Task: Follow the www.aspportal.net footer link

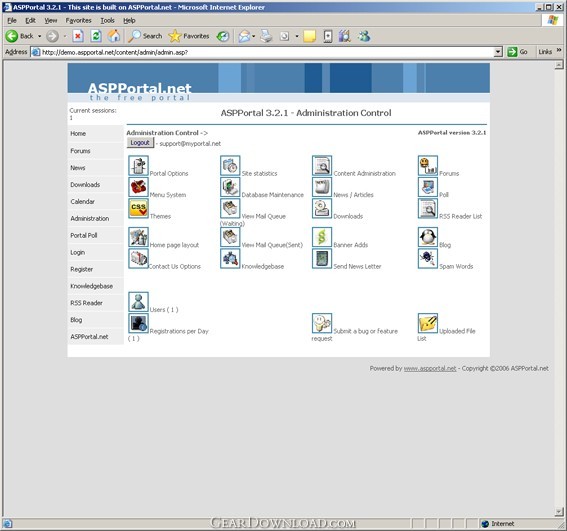Action: (x=430, y=368)
